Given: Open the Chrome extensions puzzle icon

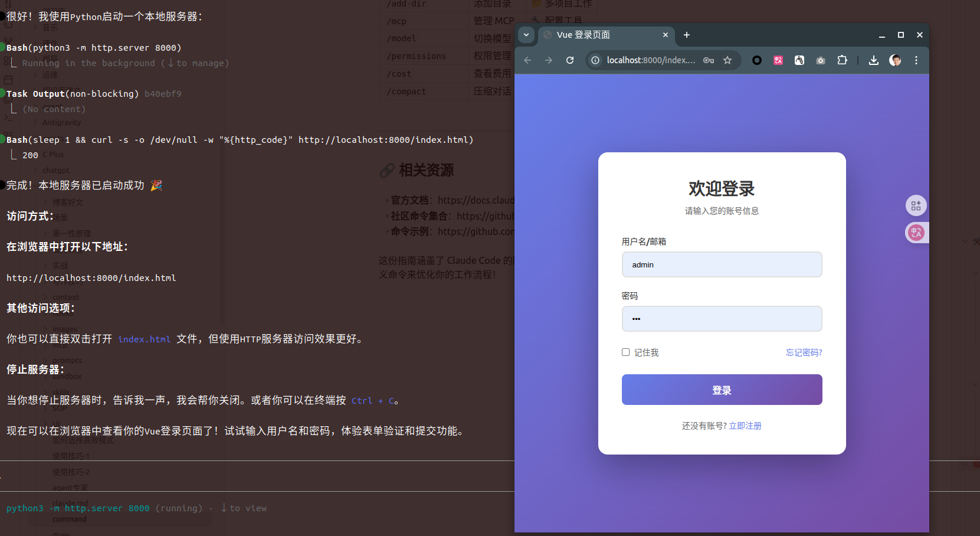Looking at the screenshot, I should coord(842,60).
